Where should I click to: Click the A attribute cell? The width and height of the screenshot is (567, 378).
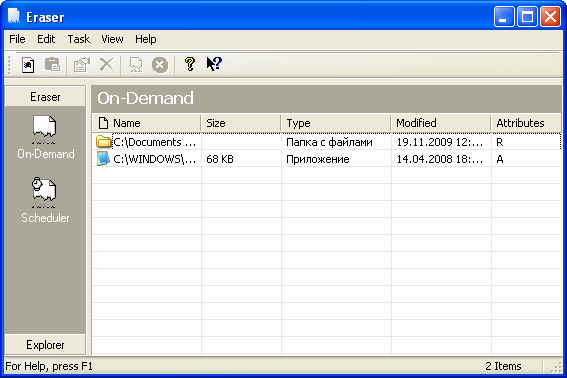coord(500,159)
